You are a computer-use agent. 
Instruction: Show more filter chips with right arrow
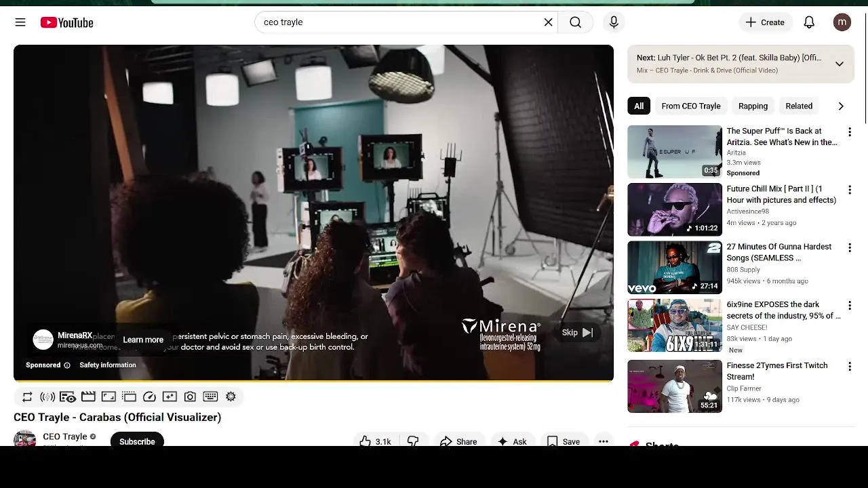pos(841,106)
